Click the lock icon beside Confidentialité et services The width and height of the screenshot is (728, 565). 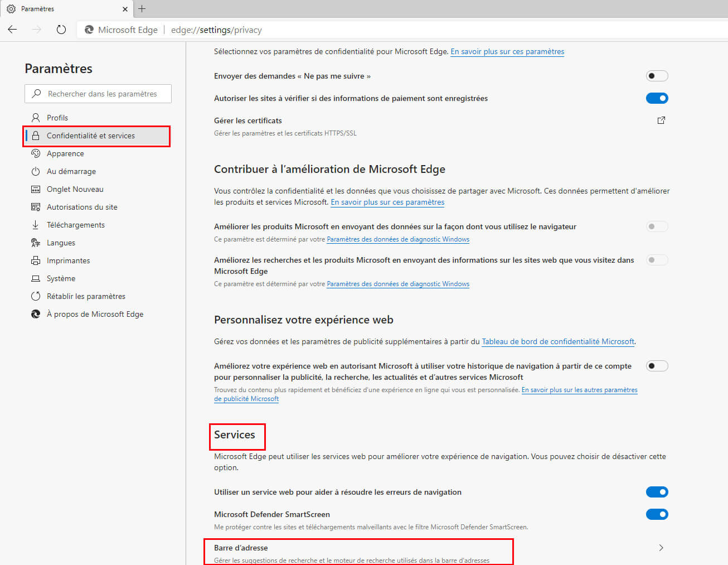pyautogui.click(x=36, y=136)
